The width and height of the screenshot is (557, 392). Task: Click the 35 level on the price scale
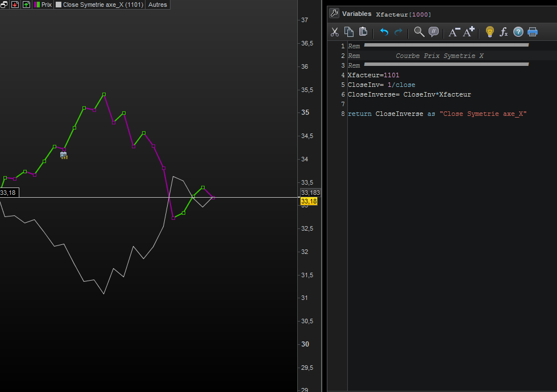pos(305,112)
